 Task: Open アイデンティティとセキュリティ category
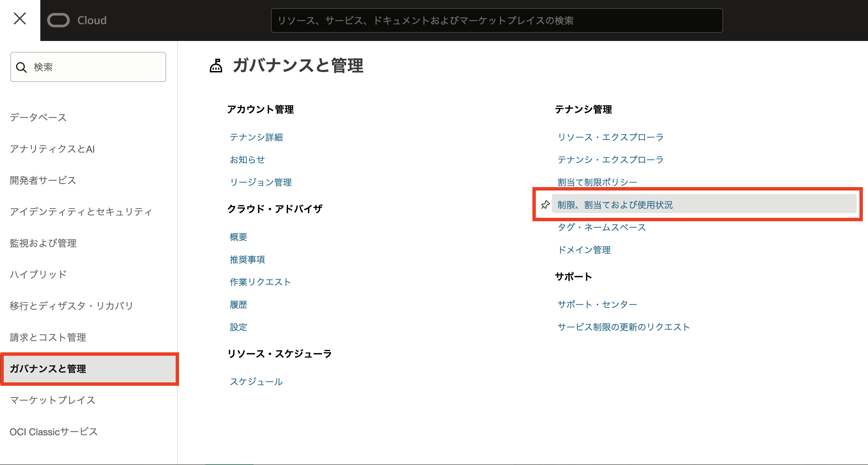coord(81,212)
